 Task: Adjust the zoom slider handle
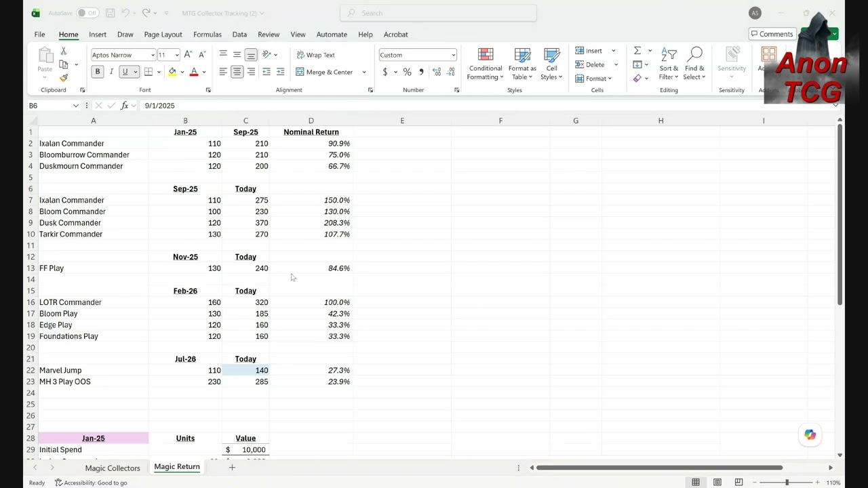pyautogui.click(x=787, y=483)
